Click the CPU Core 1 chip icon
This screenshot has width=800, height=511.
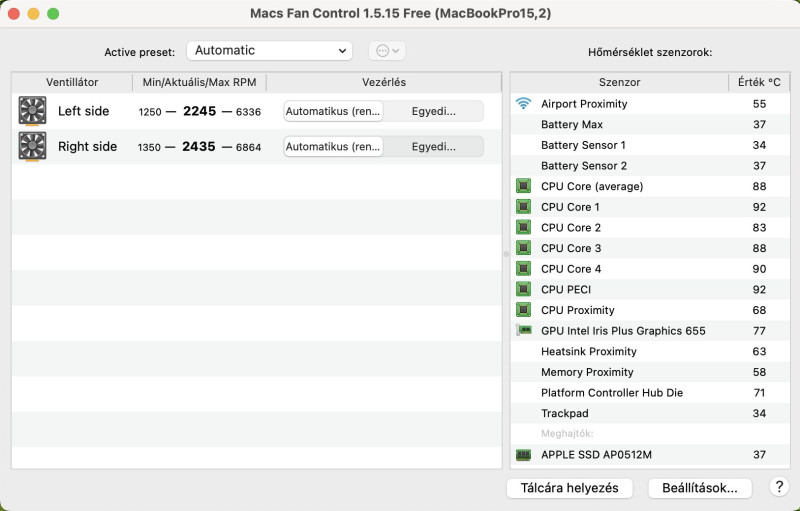(x=523, y=207)
